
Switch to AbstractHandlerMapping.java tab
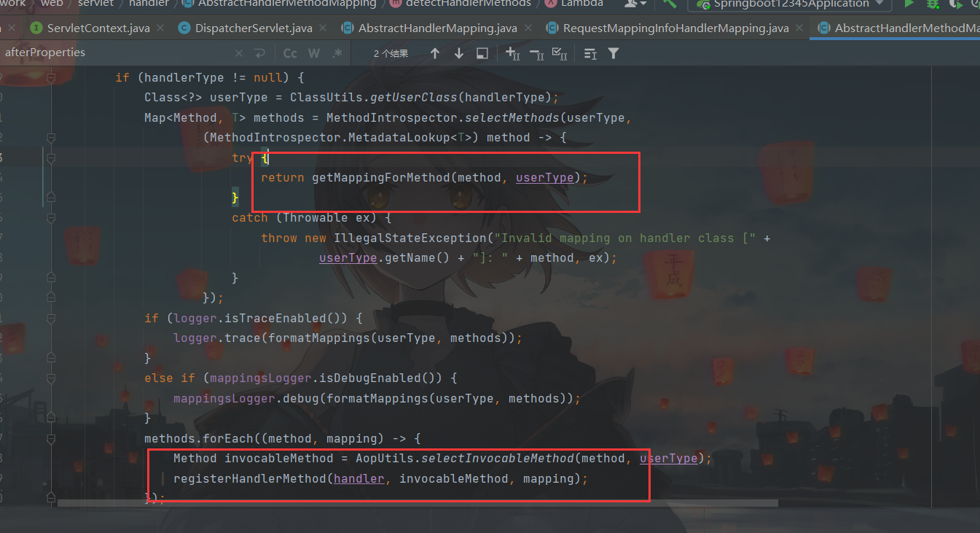tap(438, 28)
